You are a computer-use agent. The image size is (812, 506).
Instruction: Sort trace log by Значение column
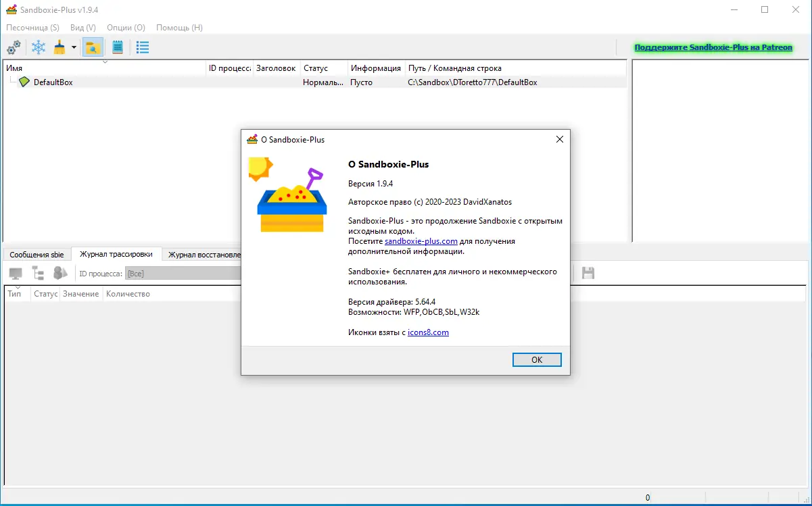click(81, 294)
